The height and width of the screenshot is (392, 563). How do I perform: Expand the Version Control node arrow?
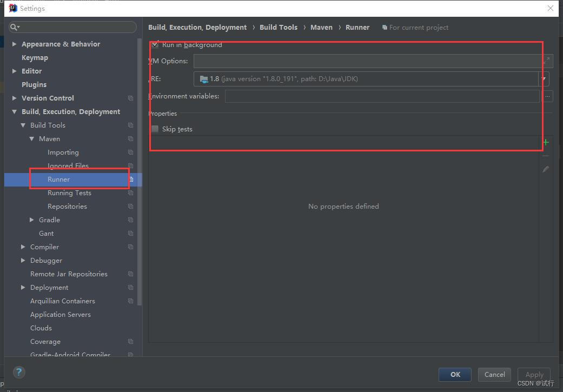(15, 98)
